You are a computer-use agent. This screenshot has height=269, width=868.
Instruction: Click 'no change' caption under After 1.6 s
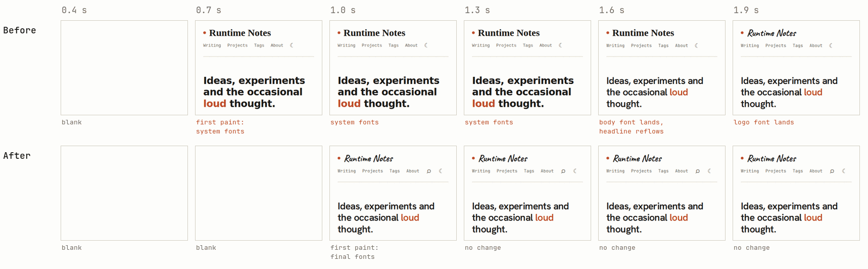coord(617,248)
